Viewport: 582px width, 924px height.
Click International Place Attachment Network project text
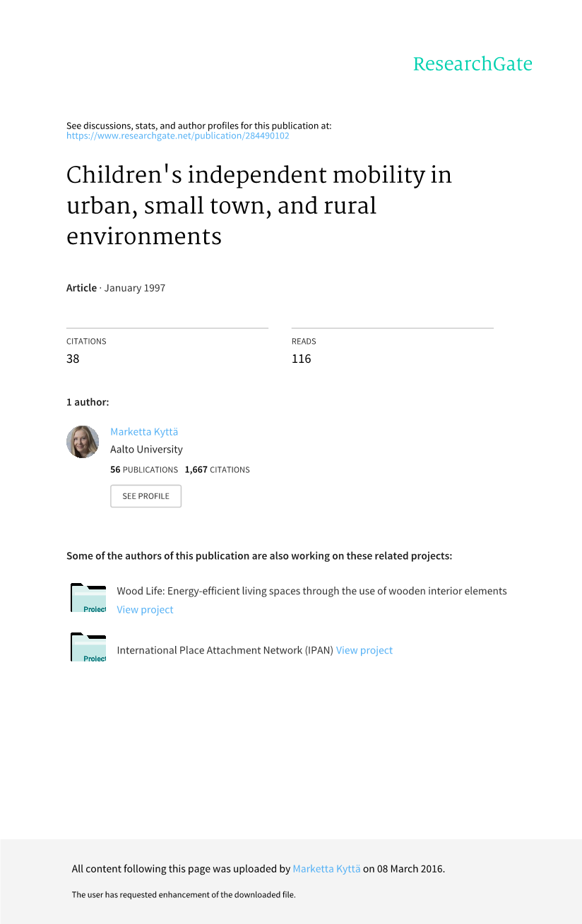(225, 650)
